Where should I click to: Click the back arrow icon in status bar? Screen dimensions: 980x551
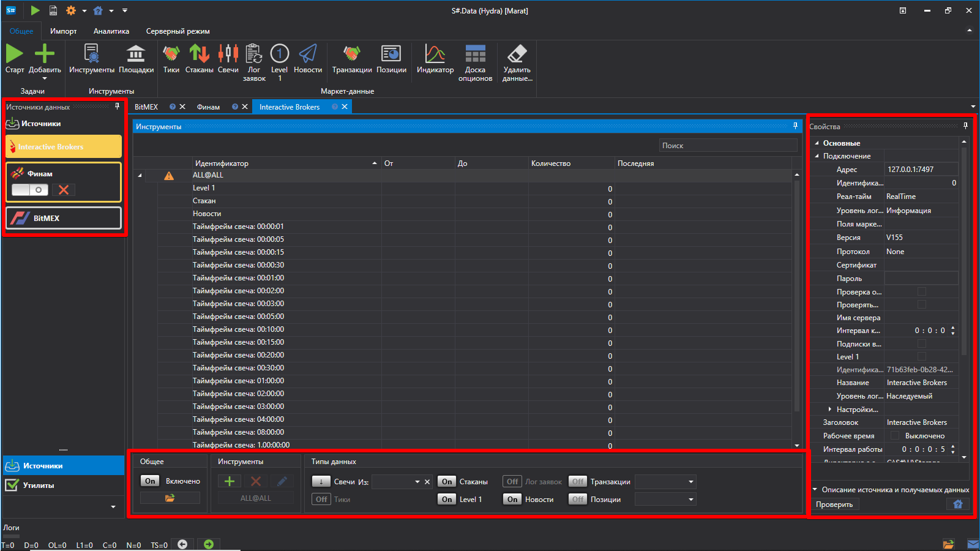pyautogui.click(x=182, y=544)
